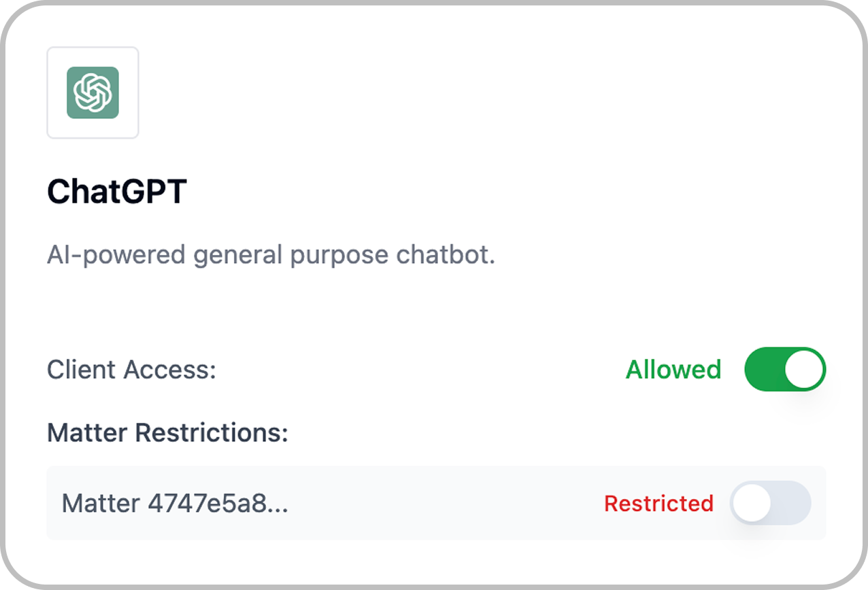Flip the Restricted switch on the matter row
Screen dimensions: 868x590
[x=770, y=503]
